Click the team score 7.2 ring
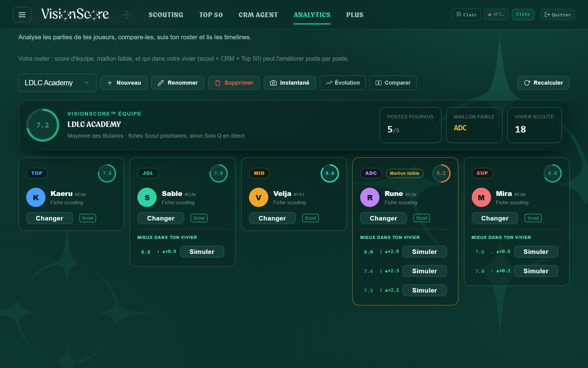The width and height of the screenshot is (588, 368). [43, 125]
